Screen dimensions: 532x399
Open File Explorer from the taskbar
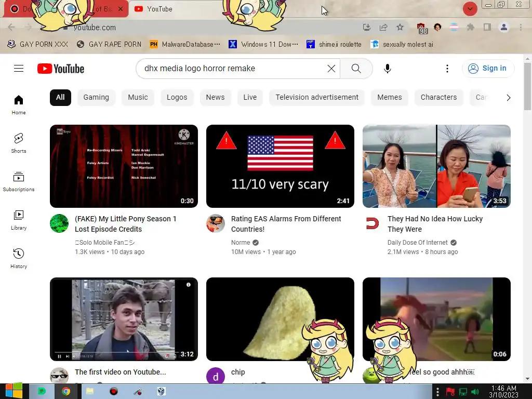pyautogui.click(x=89, y=392)
